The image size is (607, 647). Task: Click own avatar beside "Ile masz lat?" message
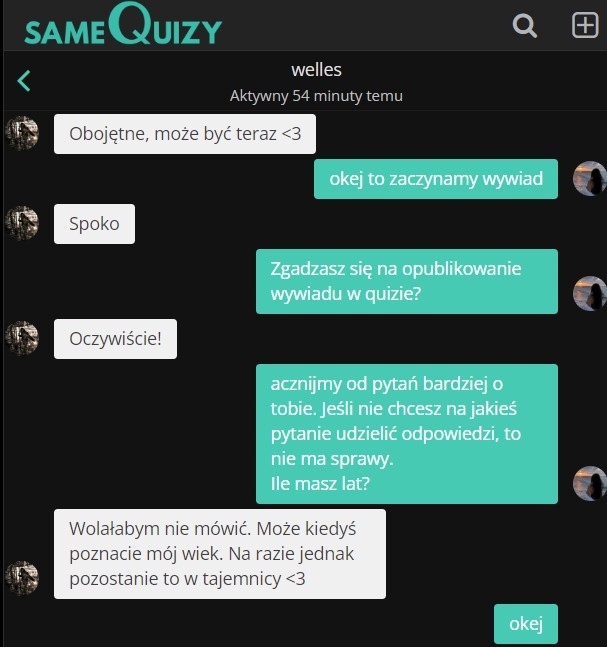[590, 483]
